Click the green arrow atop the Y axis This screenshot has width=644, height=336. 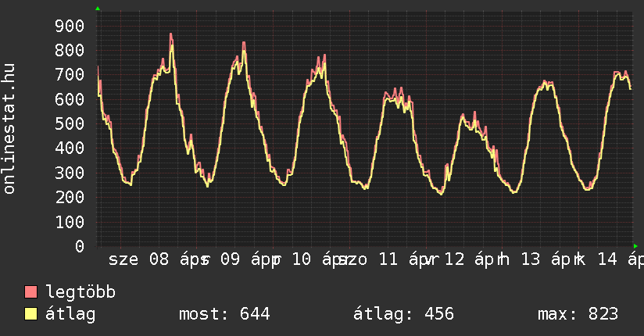(x=98, y=9)
